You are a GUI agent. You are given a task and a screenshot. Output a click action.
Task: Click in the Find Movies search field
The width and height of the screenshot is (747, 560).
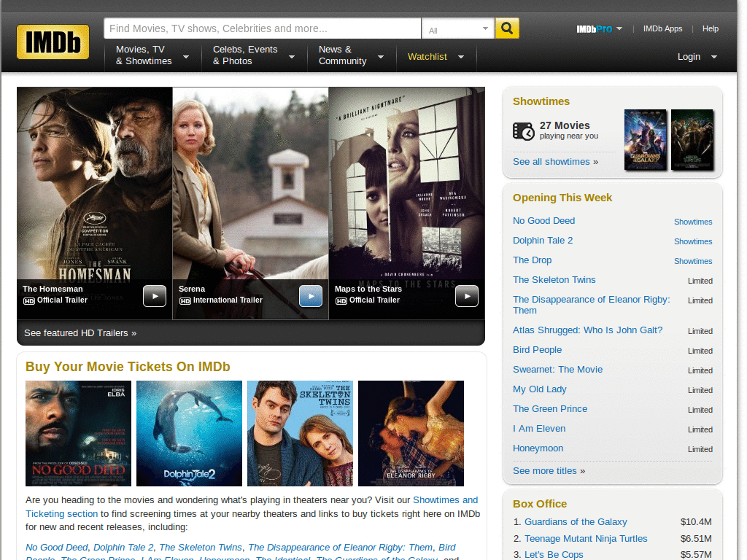[x=262, y=28]
